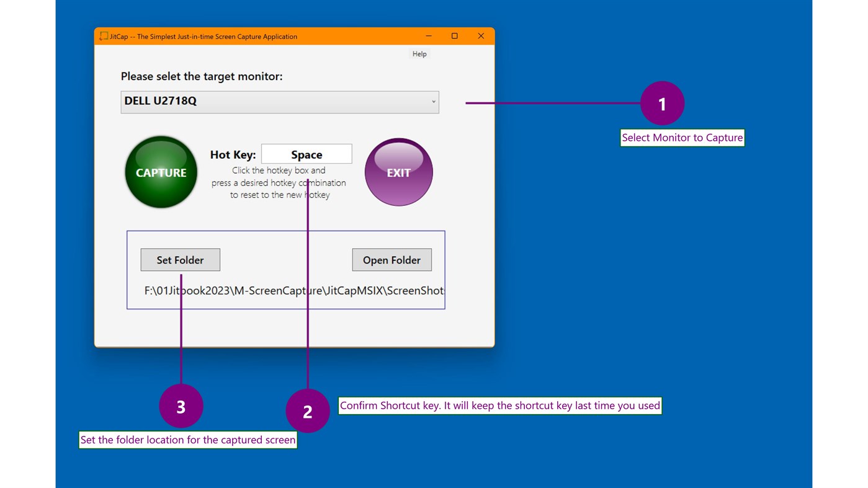868x488 pixels.
Task: Click the JitCap app icon in title bar
Action: click(104, 36)
